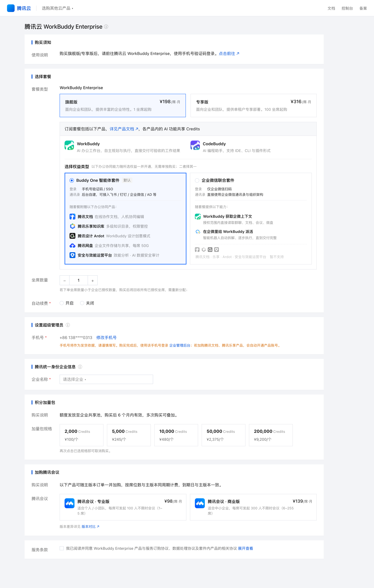
Task: Click 修改手机号 link
Action: [107, 337]
